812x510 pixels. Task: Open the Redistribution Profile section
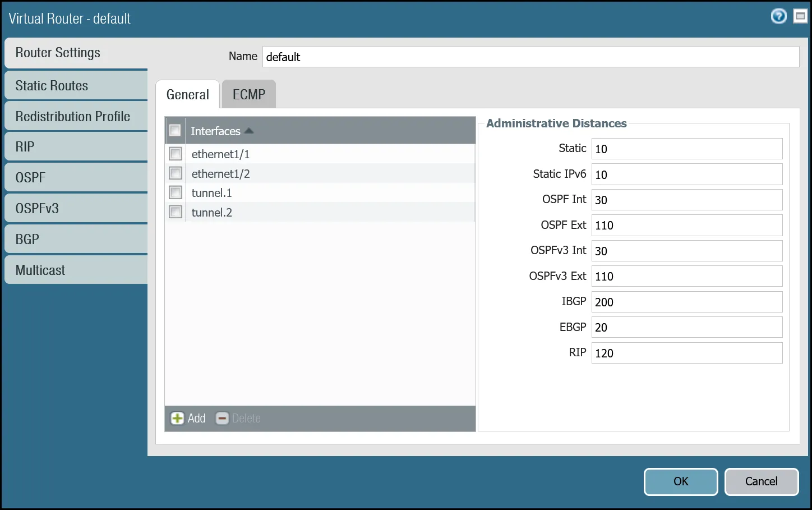[73, 116]
